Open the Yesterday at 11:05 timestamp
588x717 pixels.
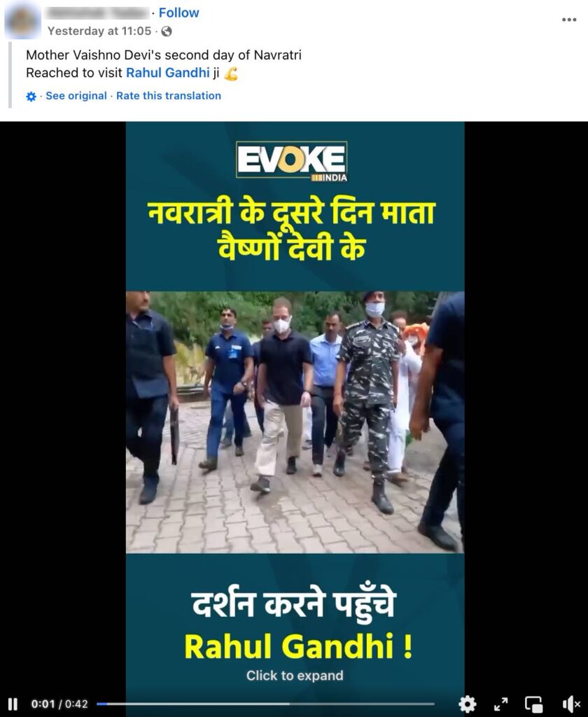coord(99,31)
